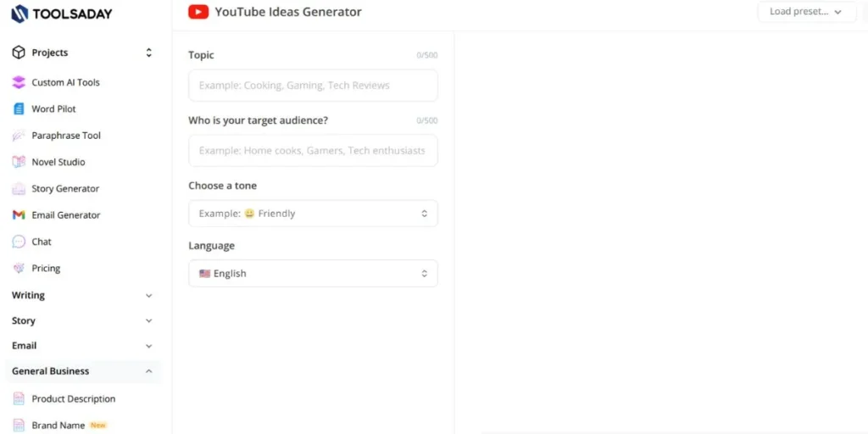Click the Chat bubble icon

(x=19, y=242)
